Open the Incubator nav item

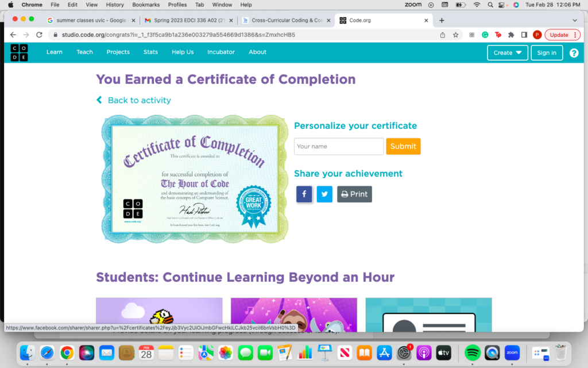(221, 52)
